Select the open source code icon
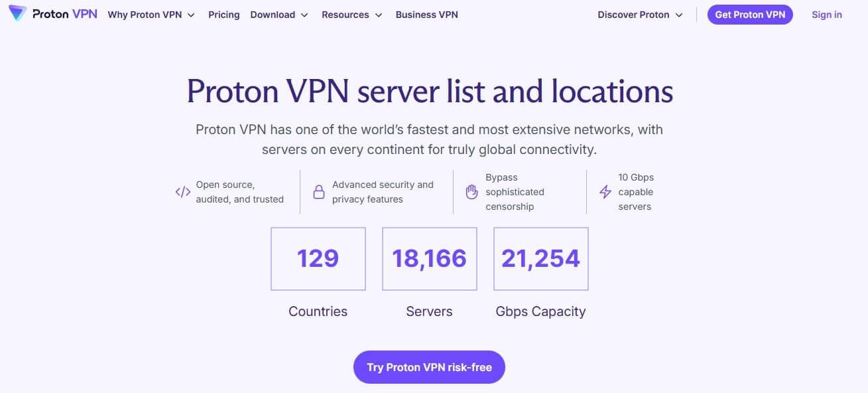 pos(182,191)
